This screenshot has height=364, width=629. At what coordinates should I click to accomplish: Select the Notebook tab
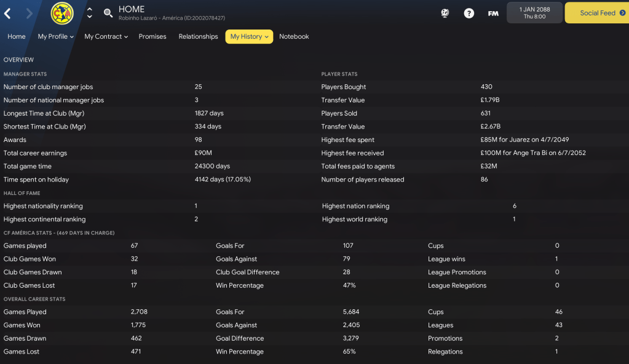[294, 37]
